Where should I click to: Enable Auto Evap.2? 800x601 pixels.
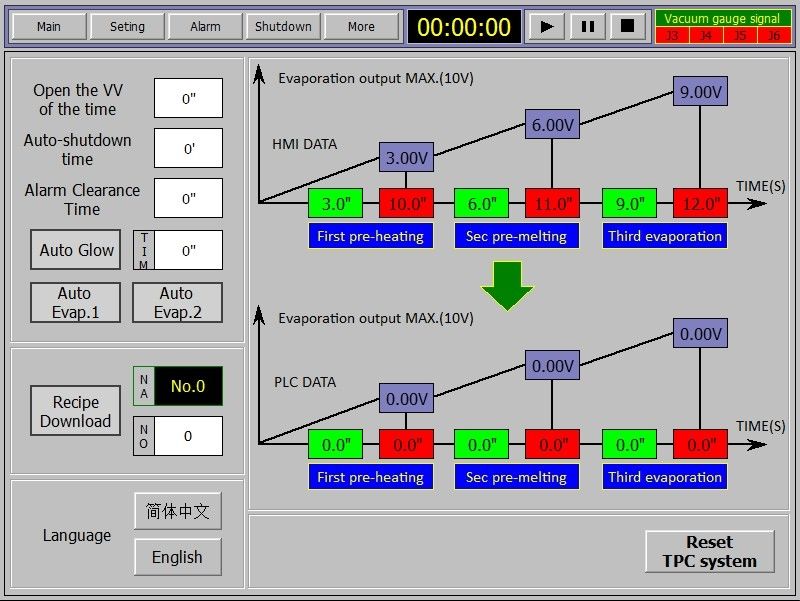(x=176, y=303)
